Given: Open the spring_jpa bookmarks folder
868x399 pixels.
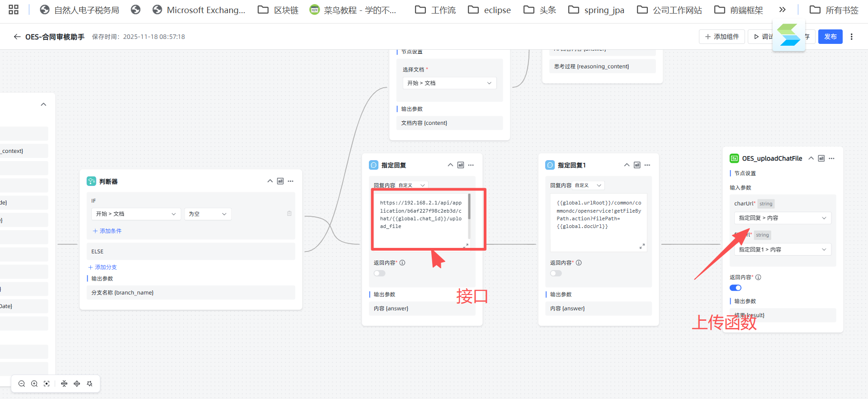Looking at the screenshot, I should tap(596, 10).
